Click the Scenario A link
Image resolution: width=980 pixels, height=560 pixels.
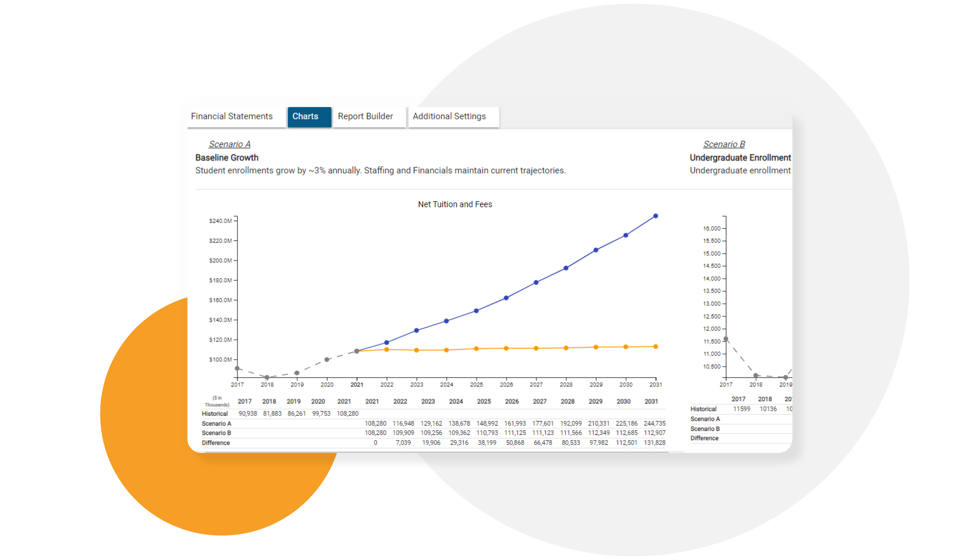point(229,144)
